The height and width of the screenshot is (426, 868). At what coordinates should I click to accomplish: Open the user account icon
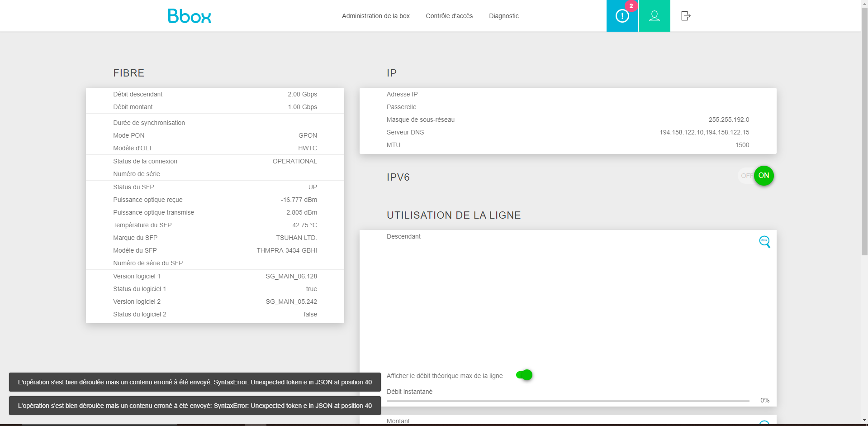(655, 16)
